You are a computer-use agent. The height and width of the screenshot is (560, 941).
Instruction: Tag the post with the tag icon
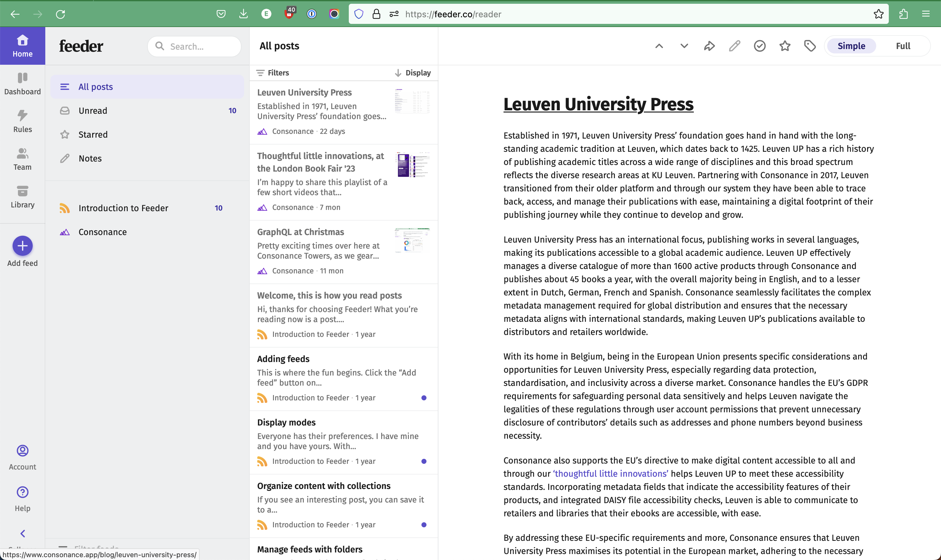point(810,46)
